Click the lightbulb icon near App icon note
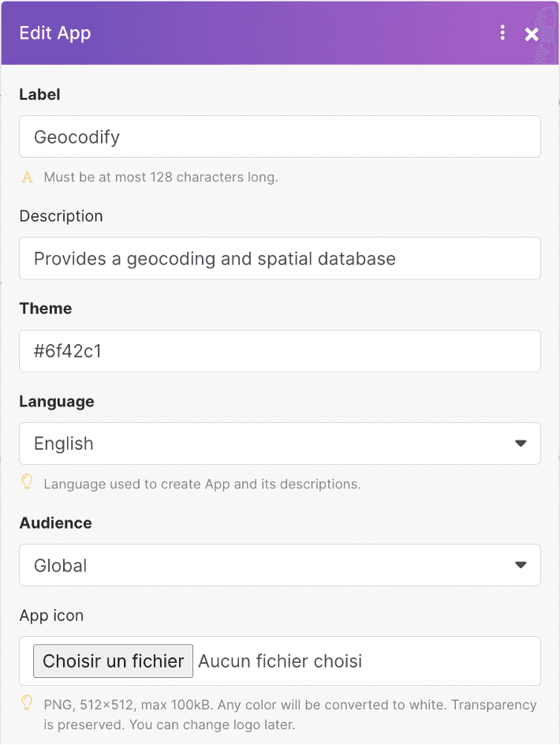The height and width of the screenshot is (745, 560). point(26,705)
